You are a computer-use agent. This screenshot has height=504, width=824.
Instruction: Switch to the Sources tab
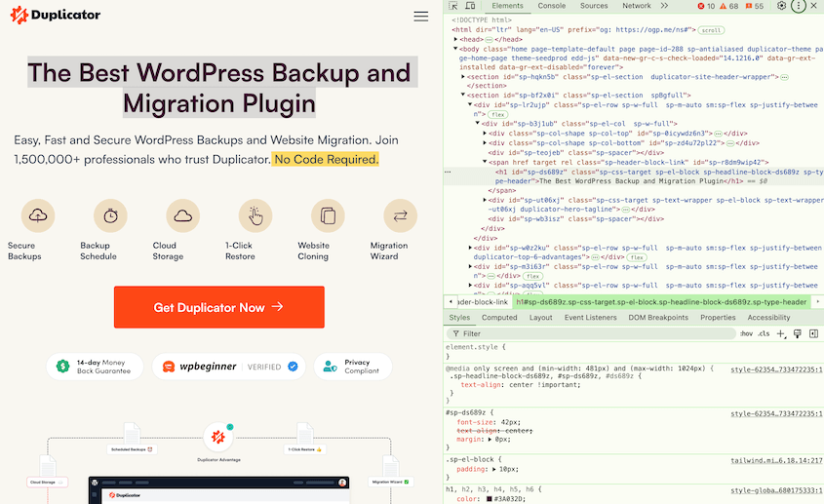tap(594, 6)
